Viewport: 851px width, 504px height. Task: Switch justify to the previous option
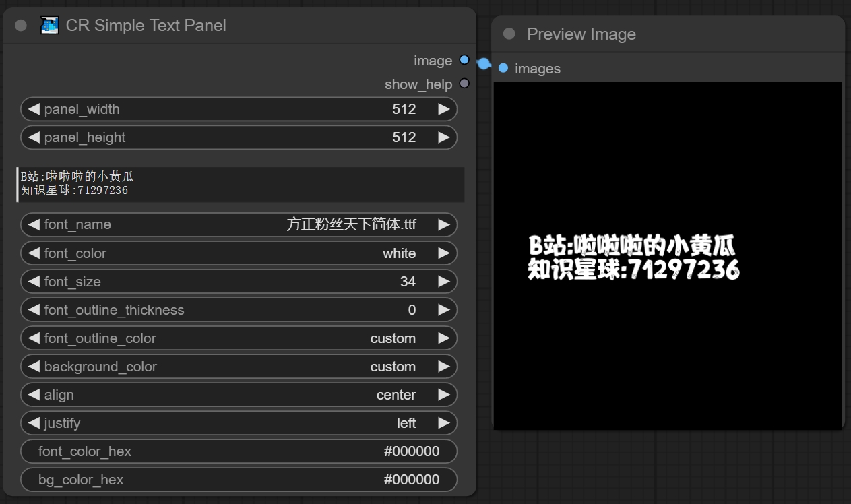pos(34,423)
